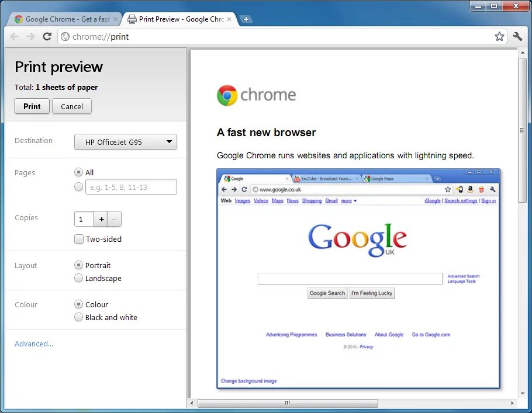Click the copies number field
Viewport: 532px width, 413px height.
84,220
